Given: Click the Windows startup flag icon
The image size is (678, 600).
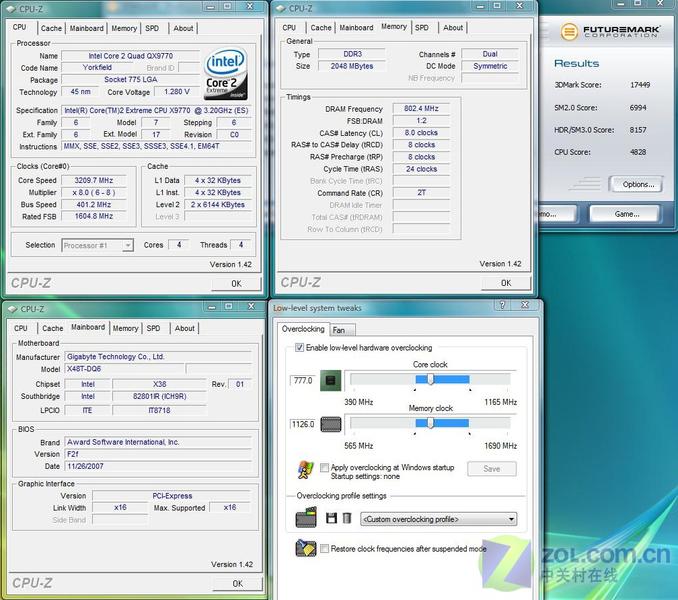Looking at the screenshot, I should [x=306, y=470].
